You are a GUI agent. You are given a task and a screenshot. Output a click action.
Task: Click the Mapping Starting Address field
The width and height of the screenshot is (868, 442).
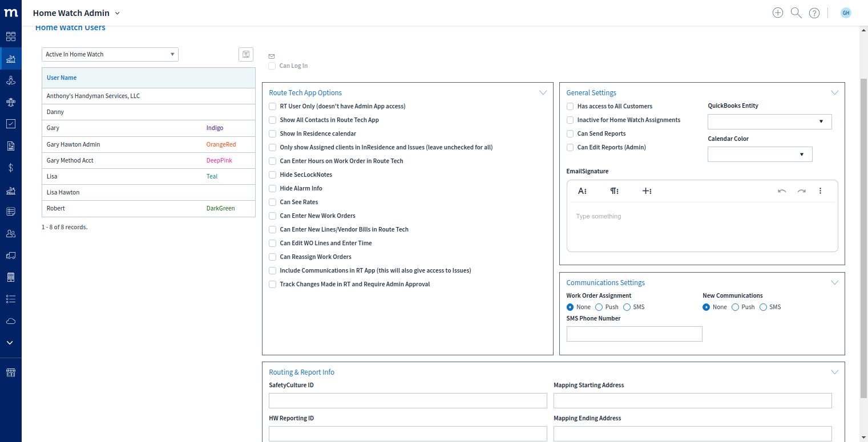click(692, 401)
